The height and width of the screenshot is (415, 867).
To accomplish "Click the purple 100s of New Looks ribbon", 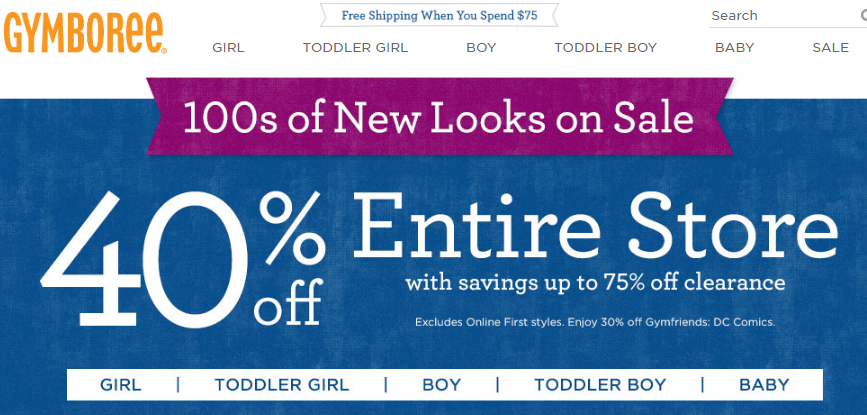I will pos(438,118).
